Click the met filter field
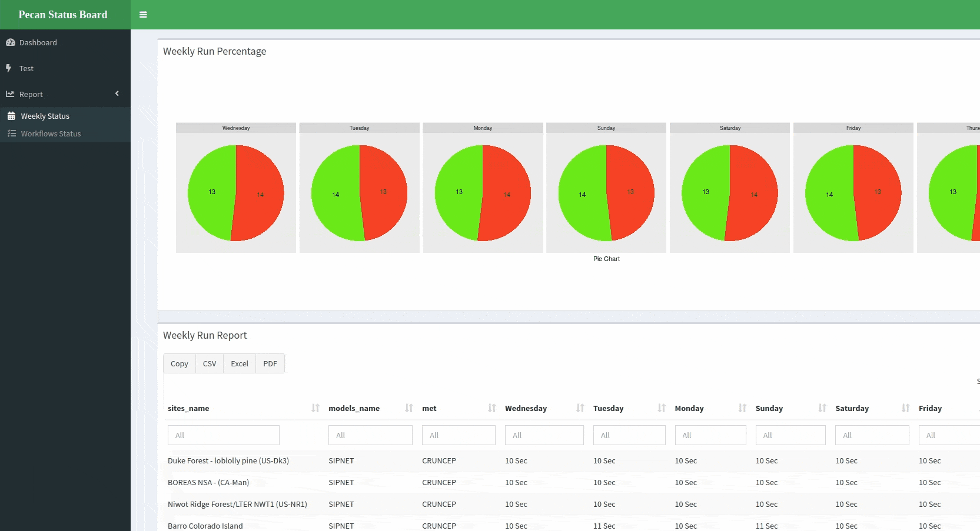The image size is (980, 531). (x=459, y=435)
